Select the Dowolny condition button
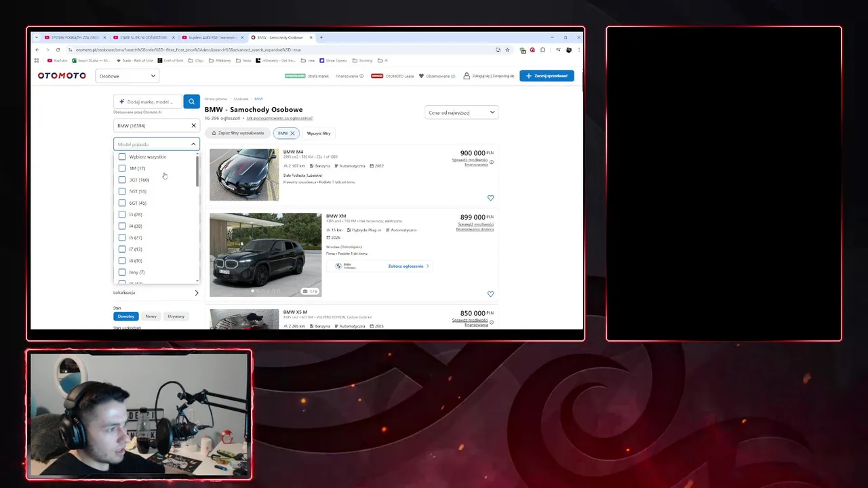The image size is (868, 488). coord(126,317)
